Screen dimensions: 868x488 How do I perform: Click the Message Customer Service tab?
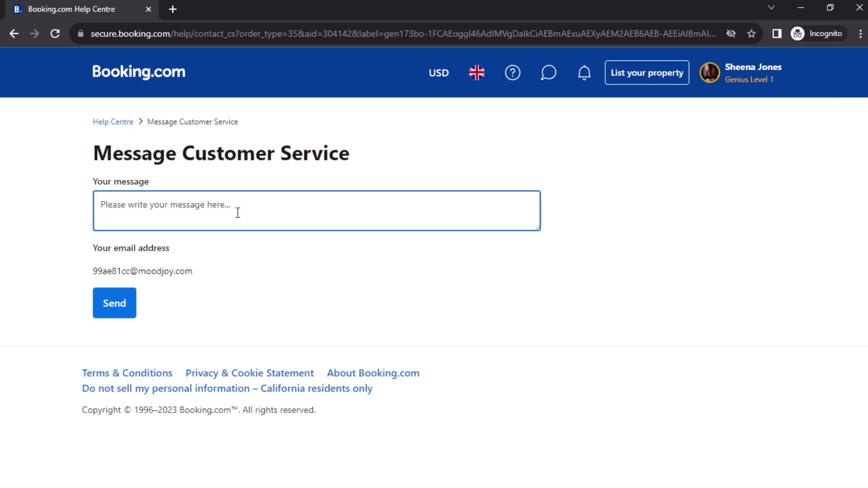coord(192,122)
